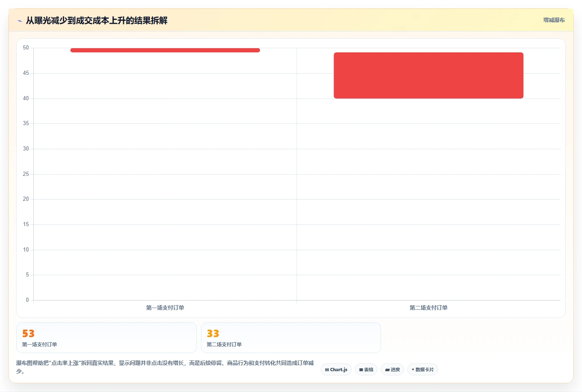Click the description text starting with 瀑布图帮助
The image size is (582, 392).
[x=165, y=367]
